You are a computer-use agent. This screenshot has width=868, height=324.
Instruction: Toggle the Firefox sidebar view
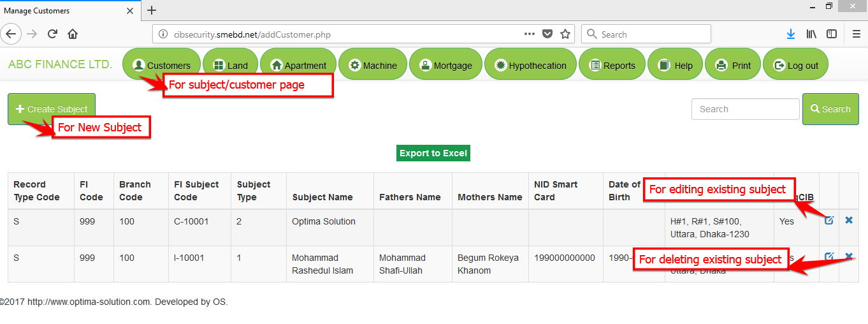pos(832,34)
